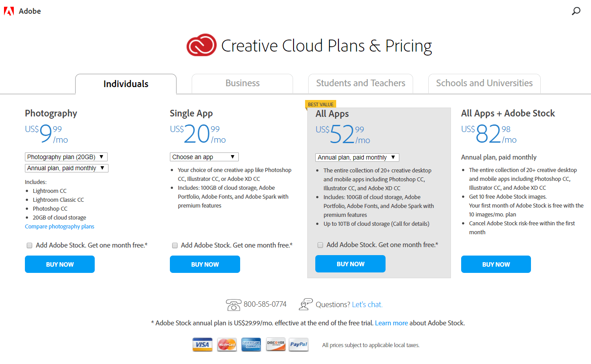Screen dimensions: 591x364
Task: Expand the Choose an app dropdown
Action: [204, 157]
